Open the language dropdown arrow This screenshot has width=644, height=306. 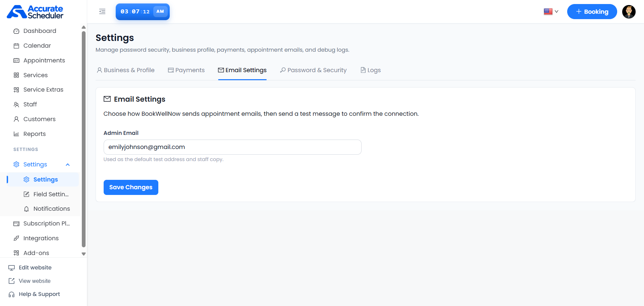(556, 11)
